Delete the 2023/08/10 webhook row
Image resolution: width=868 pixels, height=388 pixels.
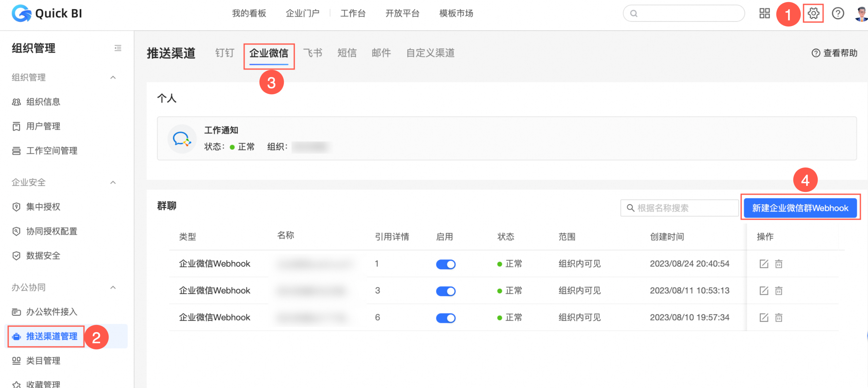779,317
